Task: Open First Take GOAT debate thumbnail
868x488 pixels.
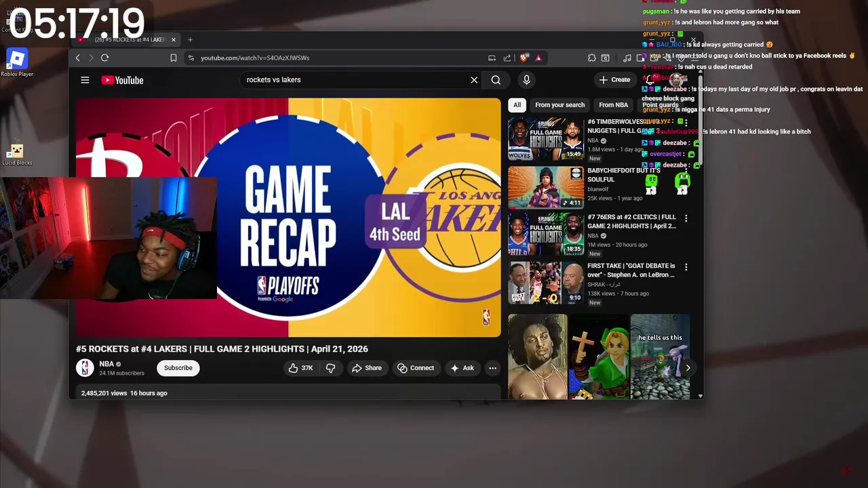Action: (x=546, y=283)
